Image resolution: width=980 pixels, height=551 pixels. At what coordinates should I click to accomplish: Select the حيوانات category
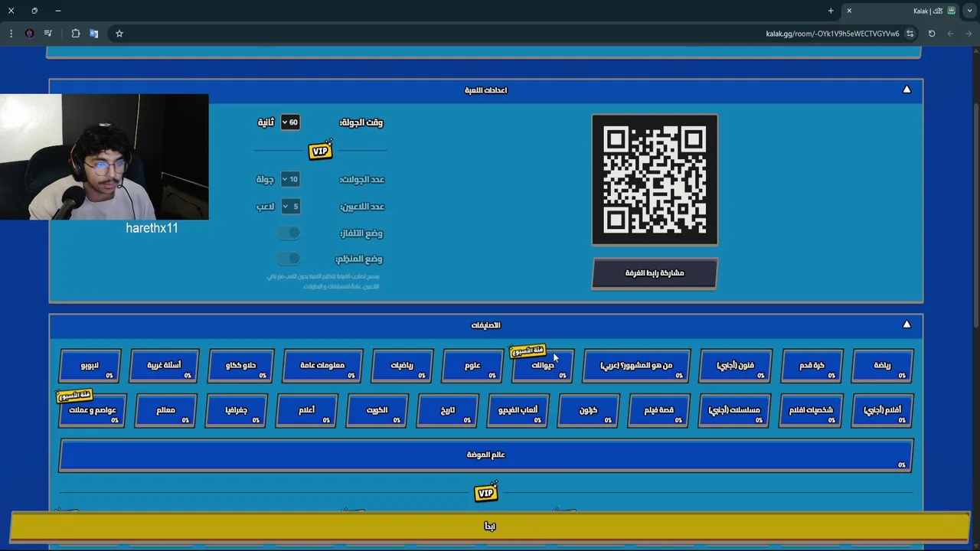(x=543, y=366)
